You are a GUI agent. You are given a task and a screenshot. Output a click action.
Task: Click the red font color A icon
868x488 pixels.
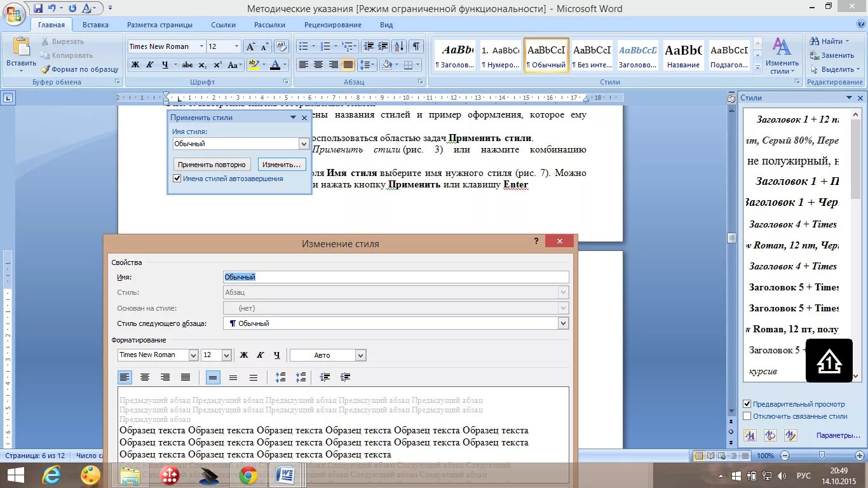[275, 65]
